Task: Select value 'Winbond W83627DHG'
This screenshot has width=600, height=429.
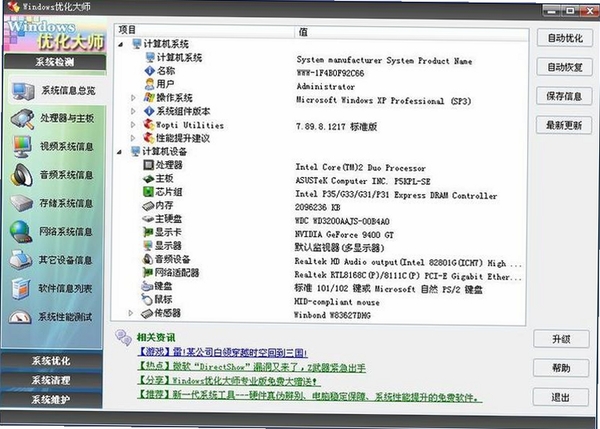Action: [x=332, y=315]
